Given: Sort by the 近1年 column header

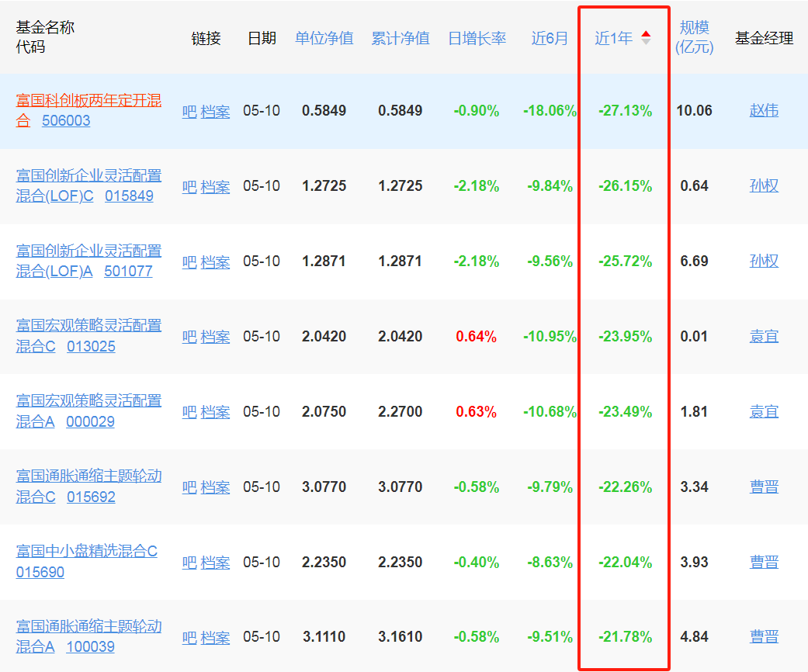Looking at the screenshot, I should point(613,38).
